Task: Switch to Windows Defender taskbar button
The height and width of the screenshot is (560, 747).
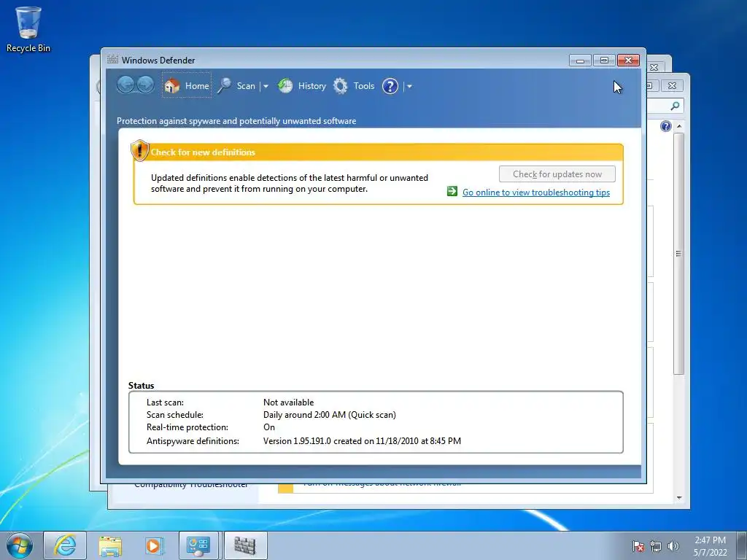Action: coord(245,545)
